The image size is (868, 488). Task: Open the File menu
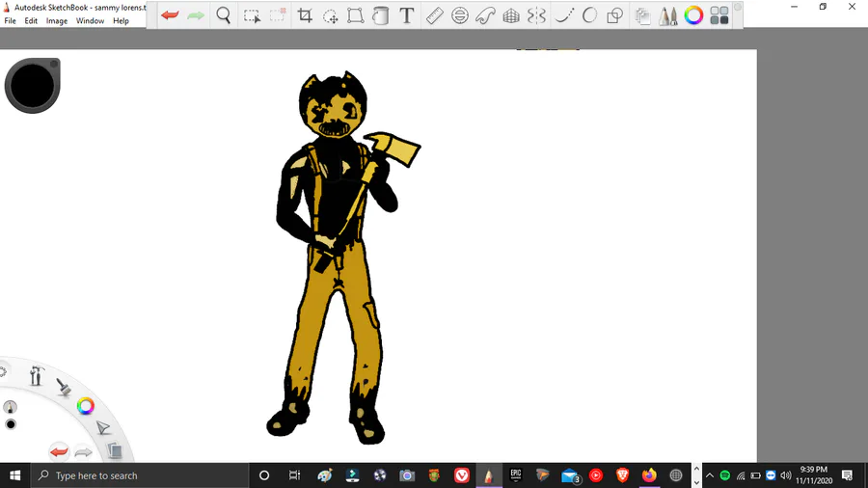click(10, 21)
